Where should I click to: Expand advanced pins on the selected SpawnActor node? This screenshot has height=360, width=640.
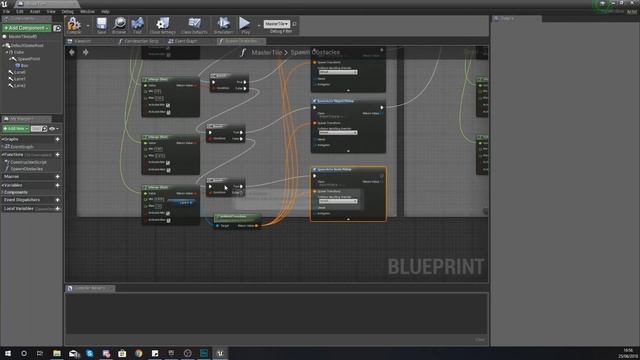point(348,219)
